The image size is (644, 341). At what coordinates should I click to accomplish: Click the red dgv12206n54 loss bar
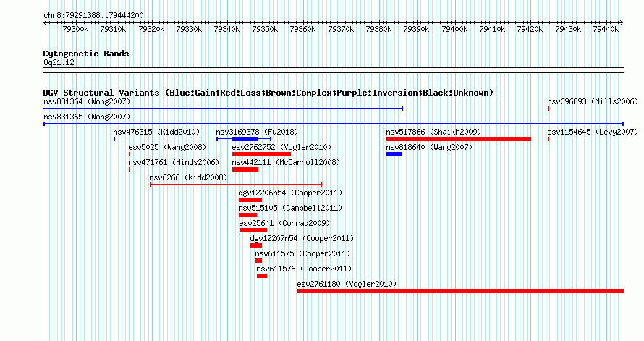click(250, 200)
